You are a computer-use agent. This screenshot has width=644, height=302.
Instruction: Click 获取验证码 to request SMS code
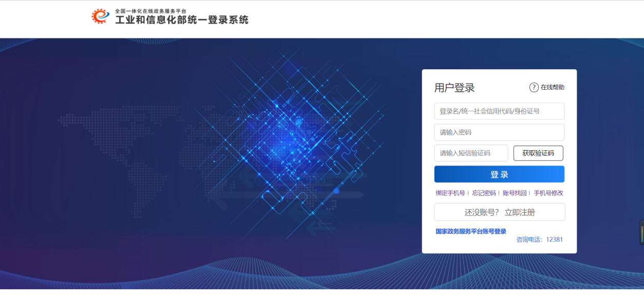tap(538, 153)
